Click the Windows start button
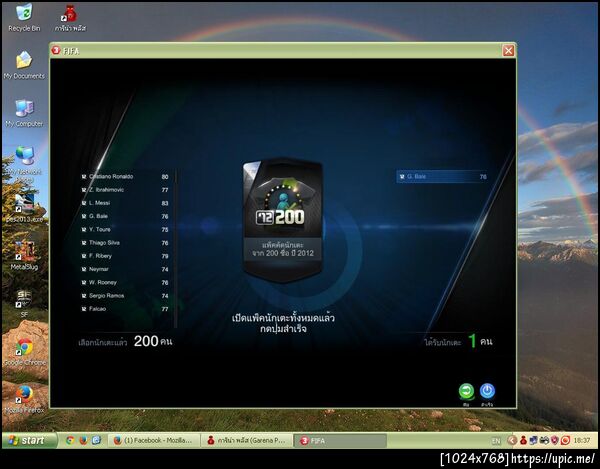 tap(29, 441)
